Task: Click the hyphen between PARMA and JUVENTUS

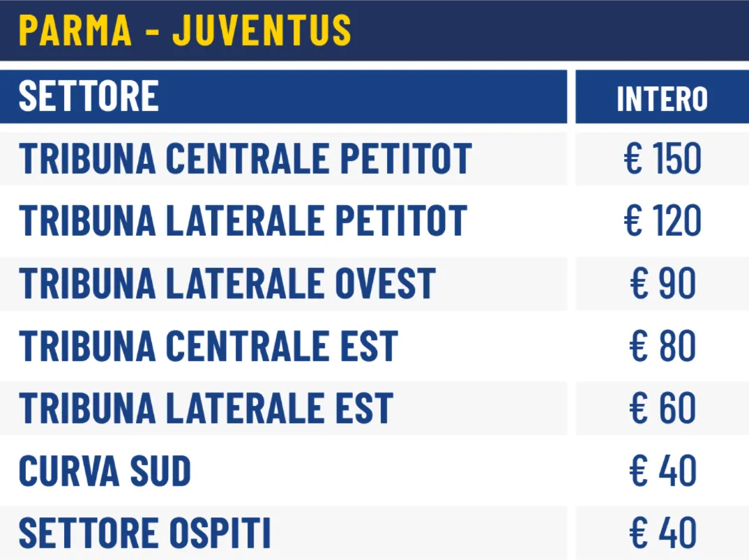Action: [152, 31]
